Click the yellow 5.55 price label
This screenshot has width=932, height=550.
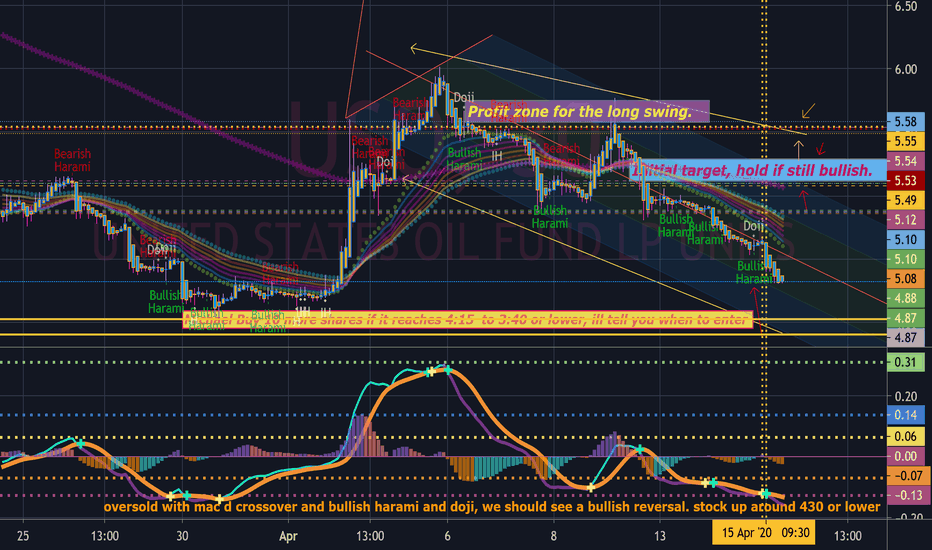tap(905, 141)
